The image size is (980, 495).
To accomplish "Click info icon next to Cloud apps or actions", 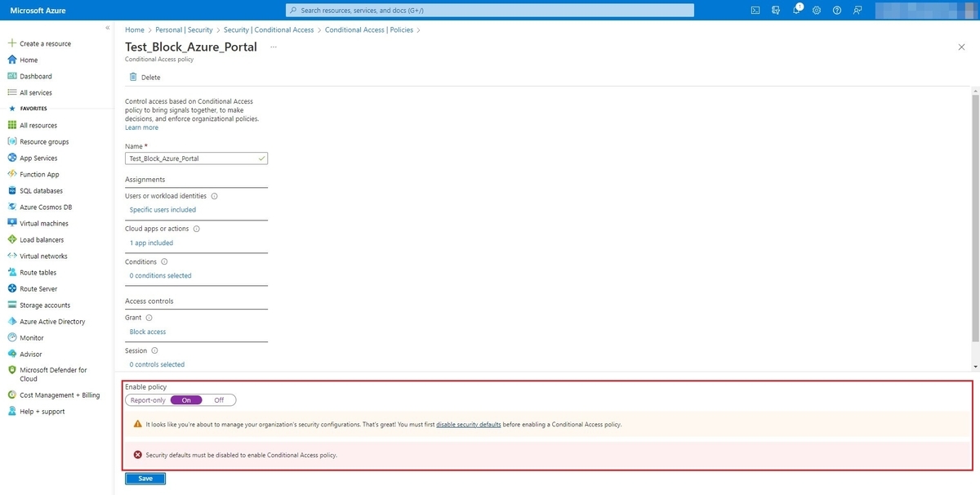I will (x=197, y=229).
